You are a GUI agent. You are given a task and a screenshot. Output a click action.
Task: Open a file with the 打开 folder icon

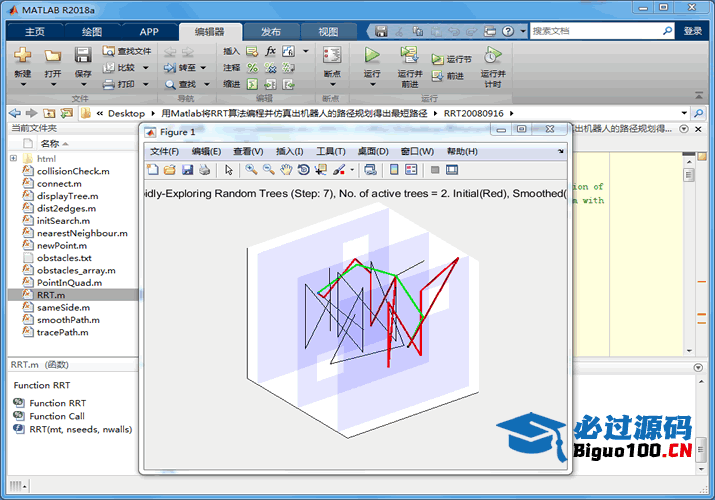coord(52,56)
